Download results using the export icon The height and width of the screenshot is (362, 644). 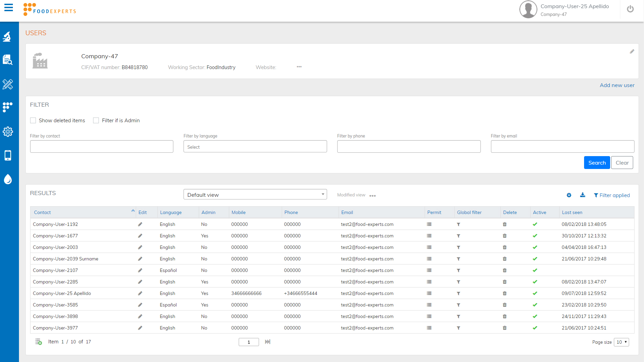pos(582,195)
